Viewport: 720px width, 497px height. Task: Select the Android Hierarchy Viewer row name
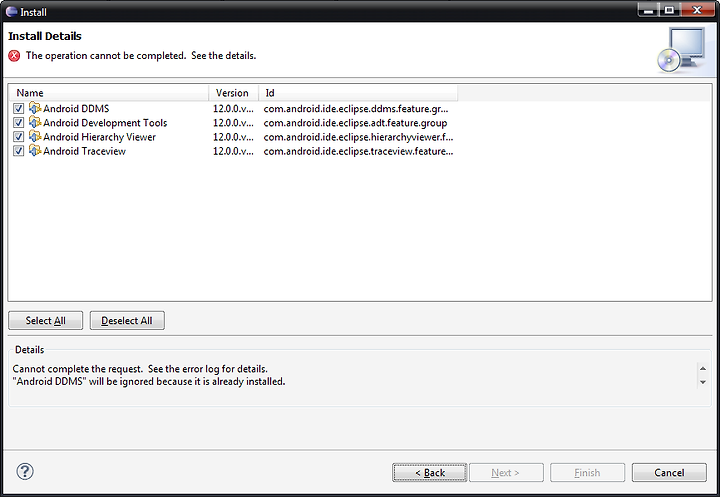click(100, 137)
